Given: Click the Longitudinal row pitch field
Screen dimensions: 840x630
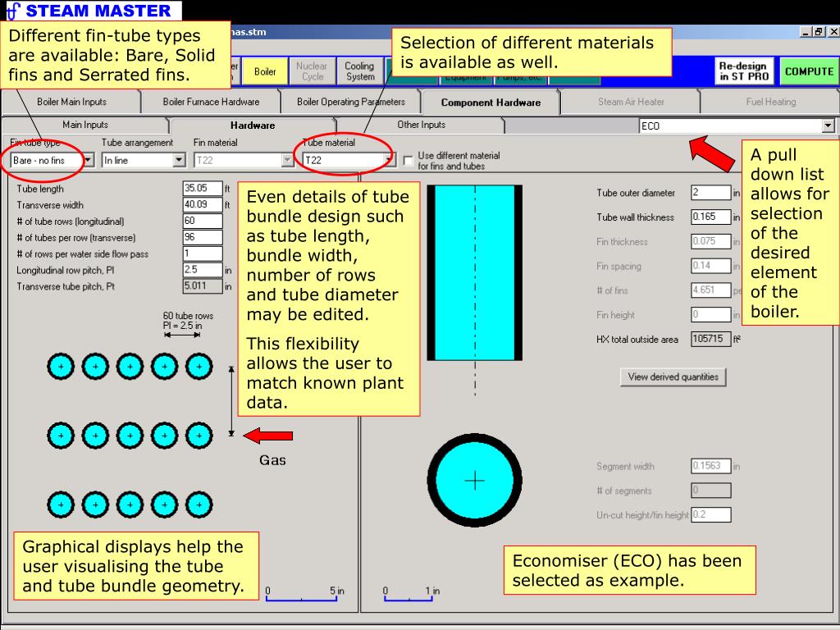Looking at the screenshot, I should coord(203,269).
